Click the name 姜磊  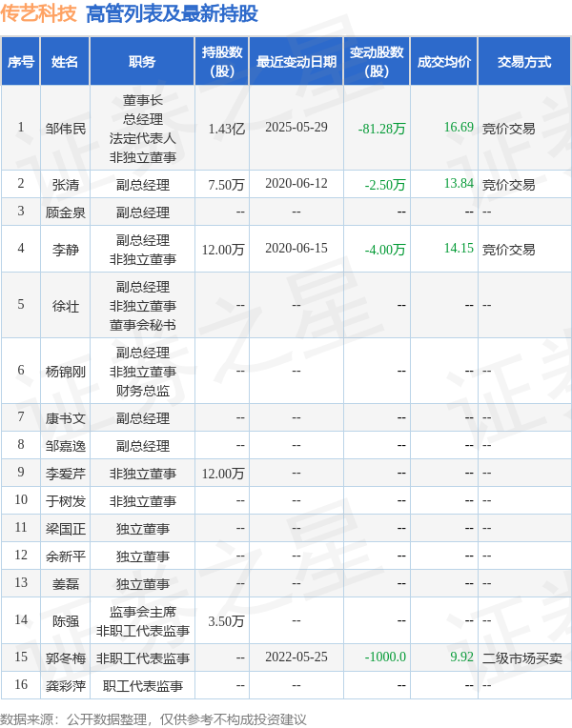[x=66, y=583]
